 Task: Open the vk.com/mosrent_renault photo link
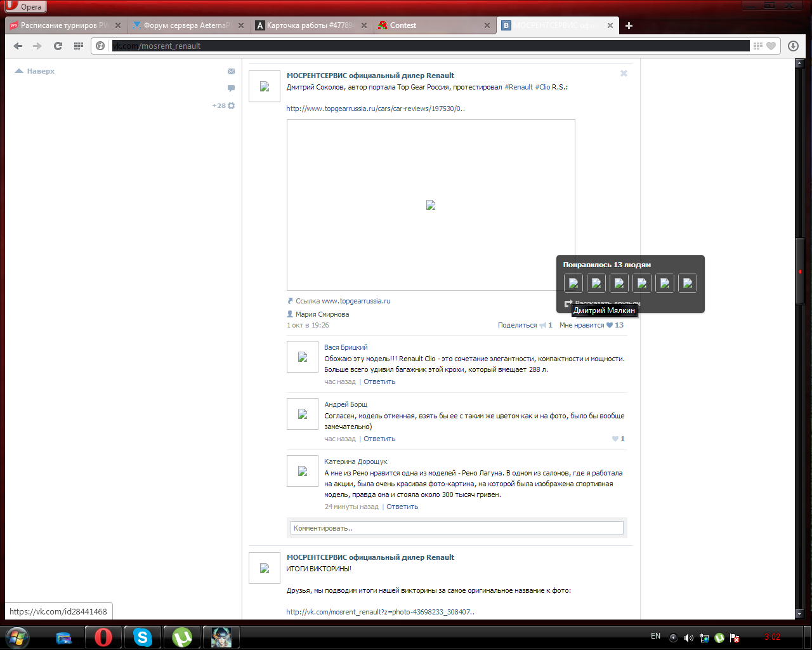tap(380, 612)
